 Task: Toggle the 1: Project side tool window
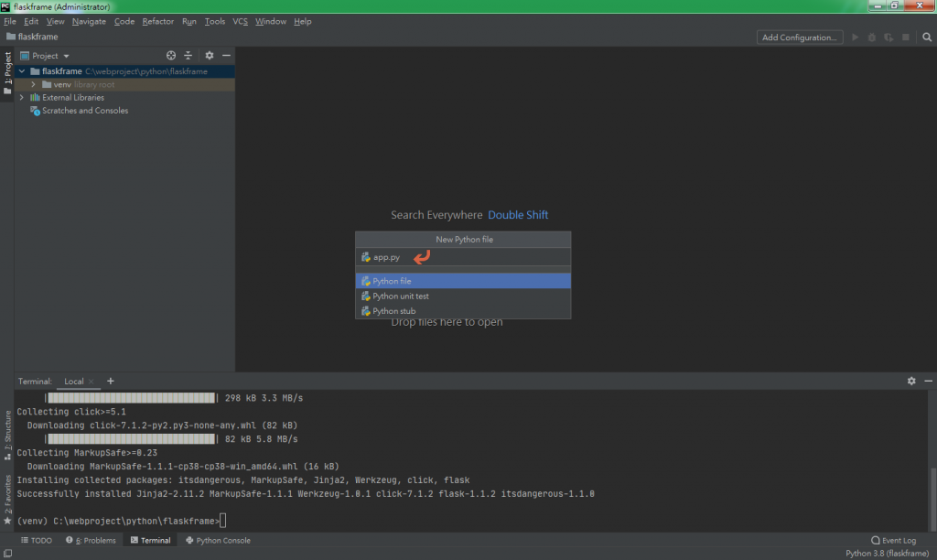(x=7, y=72)
